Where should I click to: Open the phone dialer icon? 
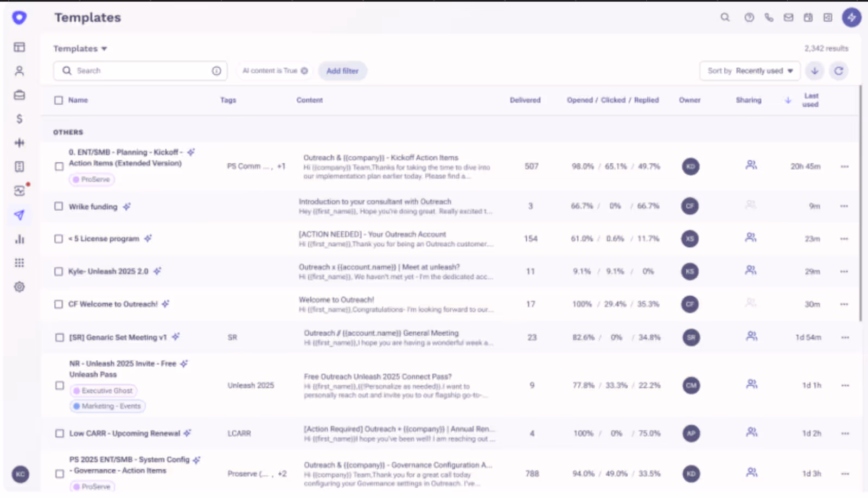(x=769, y=17)
